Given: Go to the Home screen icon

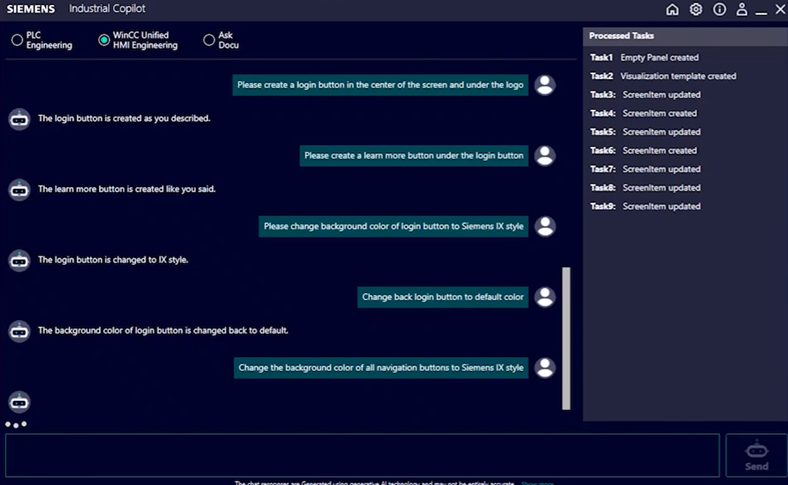Looking at the screenshot, I should 672,9.
